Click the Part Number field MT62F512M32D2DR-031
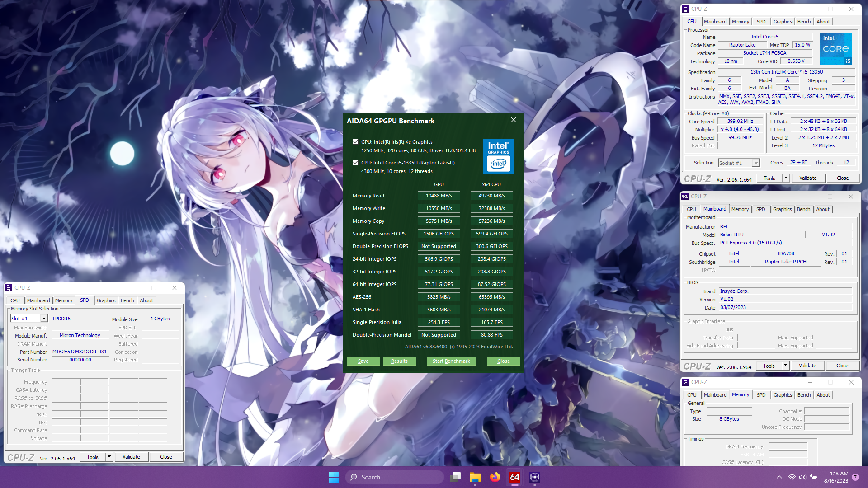The image size is (868, 488). click(80, 352)
